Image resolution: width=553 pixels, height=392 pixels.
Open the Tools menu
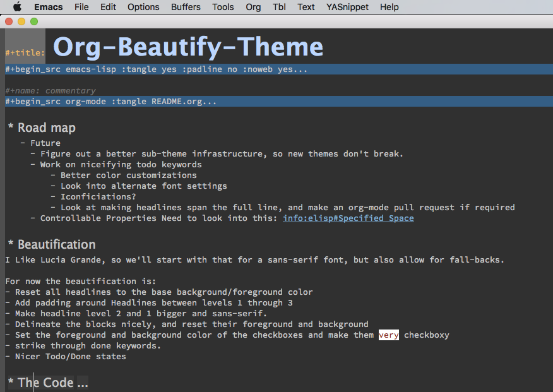[223, 7]
